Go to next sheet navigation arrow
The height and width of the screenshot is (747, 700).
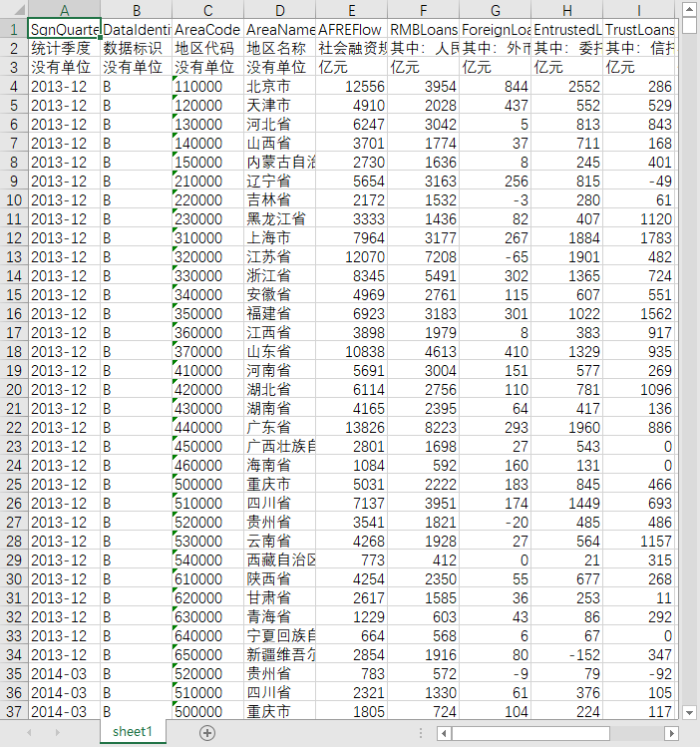point(58,733)
